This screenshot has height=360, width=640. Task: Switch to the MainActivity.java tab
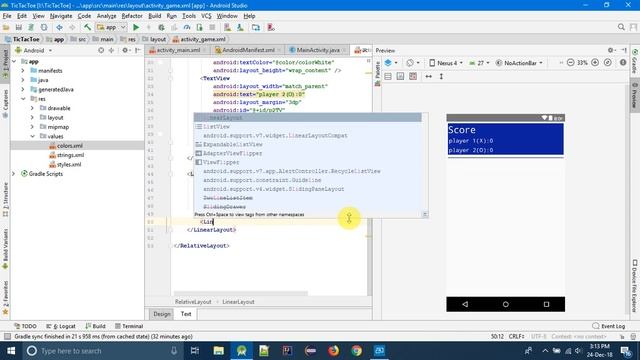318,50
